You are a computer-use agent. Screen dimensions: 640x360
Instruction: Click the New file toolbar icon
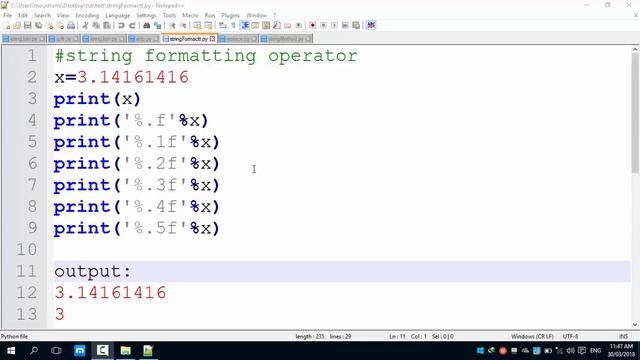tap(7, 25)
